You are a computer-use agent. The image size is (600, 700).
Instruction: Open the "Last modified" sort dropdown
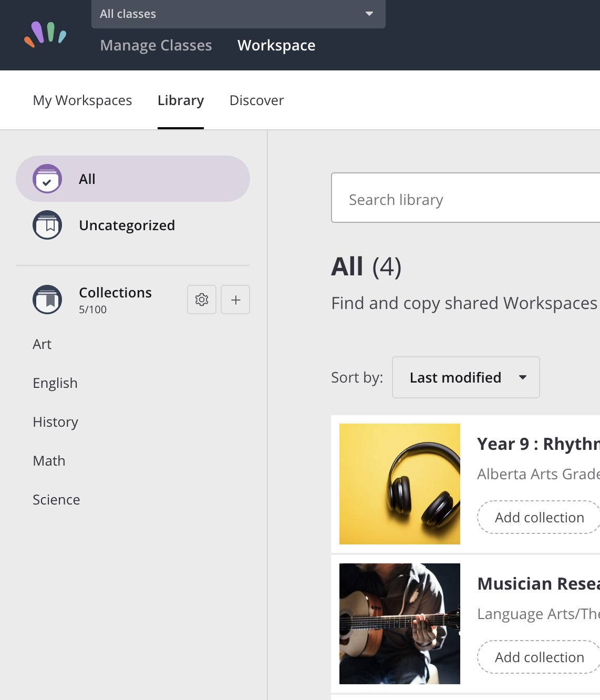point(465,377)
